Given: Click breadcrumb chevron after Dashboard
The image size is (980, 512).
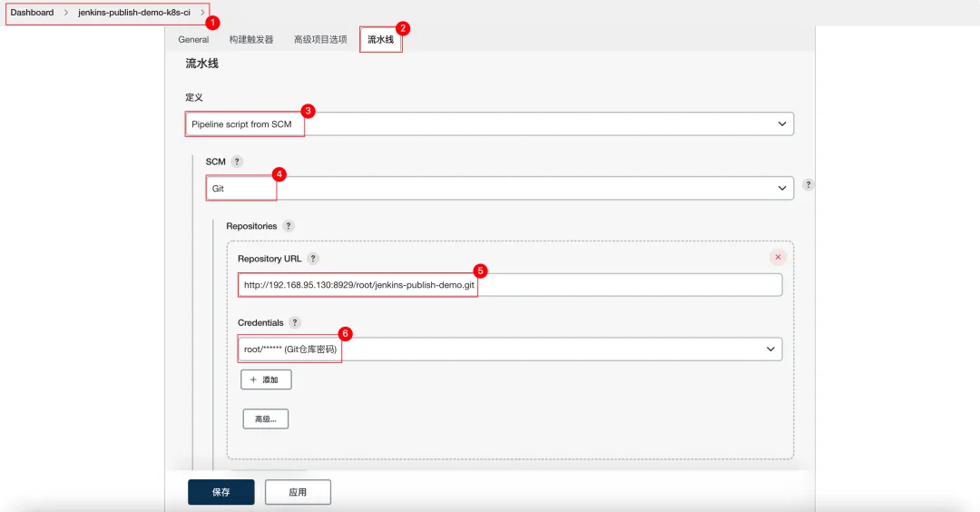Looking at the screenshot, I should [65, 13].
